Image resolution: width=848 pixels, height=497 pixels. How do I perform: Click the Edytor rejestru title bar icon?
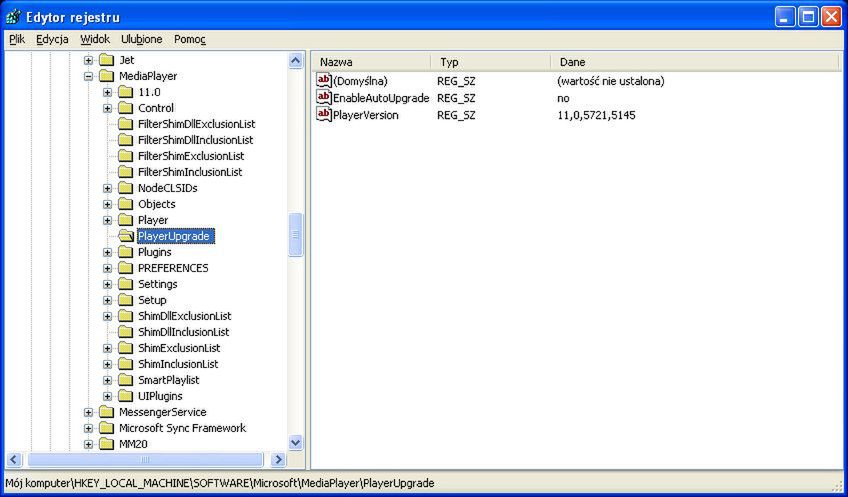click(14, 17)
